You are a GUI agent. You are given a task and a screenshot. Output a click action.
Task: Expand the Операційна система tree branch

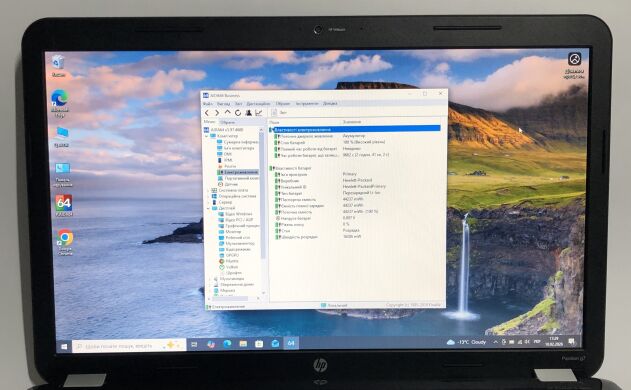(208, 196)
